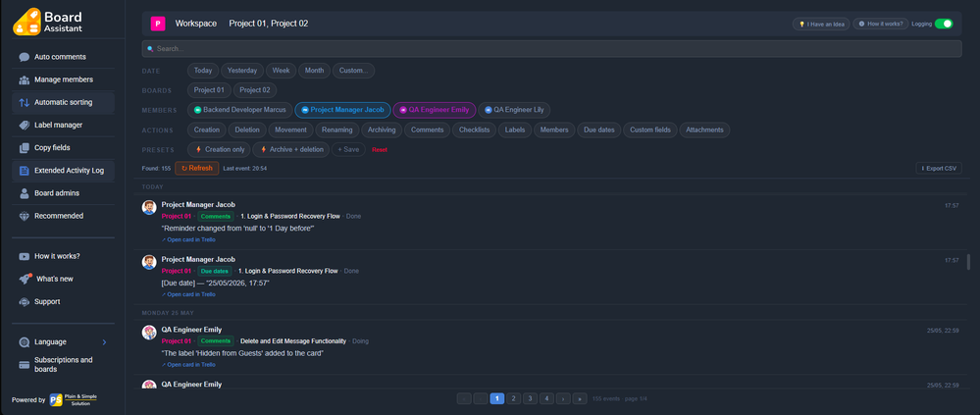The width and height of the screenshot is (980, 415).
Task: Click the red Reset link
Action: point(380,150)
